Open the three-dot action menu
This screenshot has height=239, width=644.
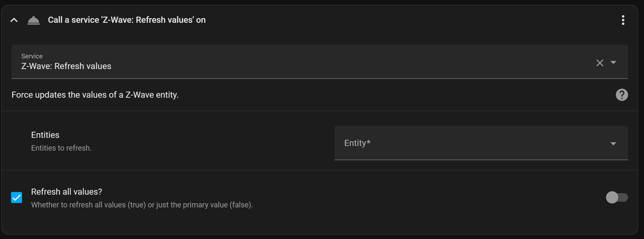click(x=623, y=20)
